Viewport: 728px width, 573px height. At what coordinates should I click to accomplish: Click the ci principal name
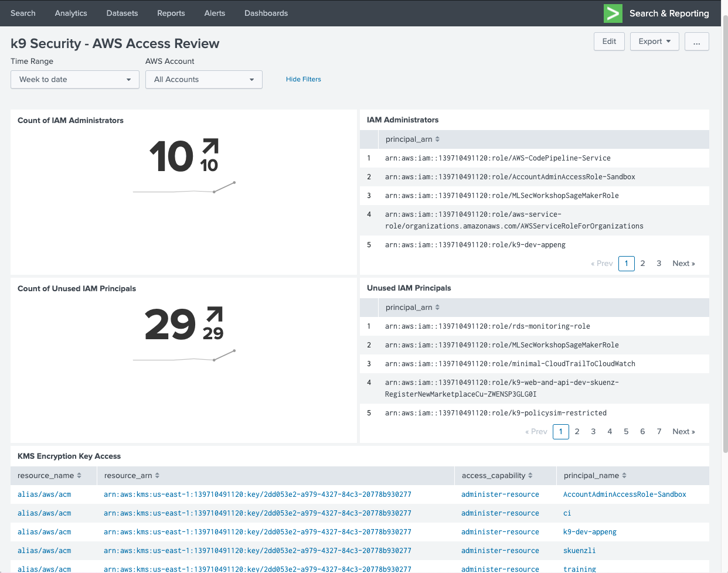(567, 513)
